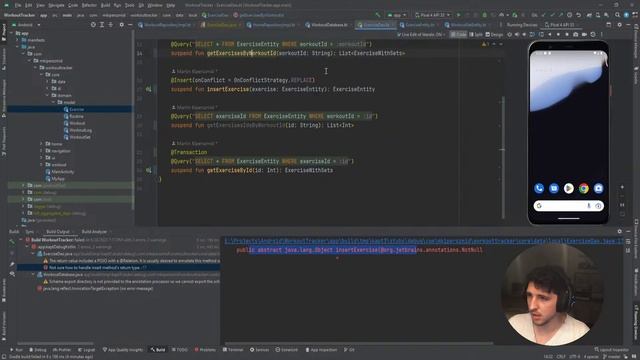
Task: Open Phone app on emulator home screen
Action: (x=539, y=188)
